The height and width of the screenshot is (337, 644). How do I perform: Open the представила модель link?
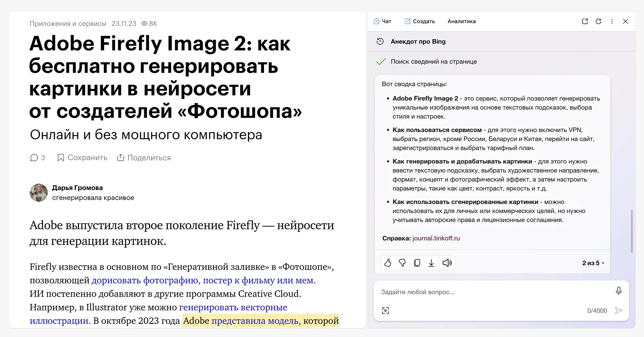256,321
